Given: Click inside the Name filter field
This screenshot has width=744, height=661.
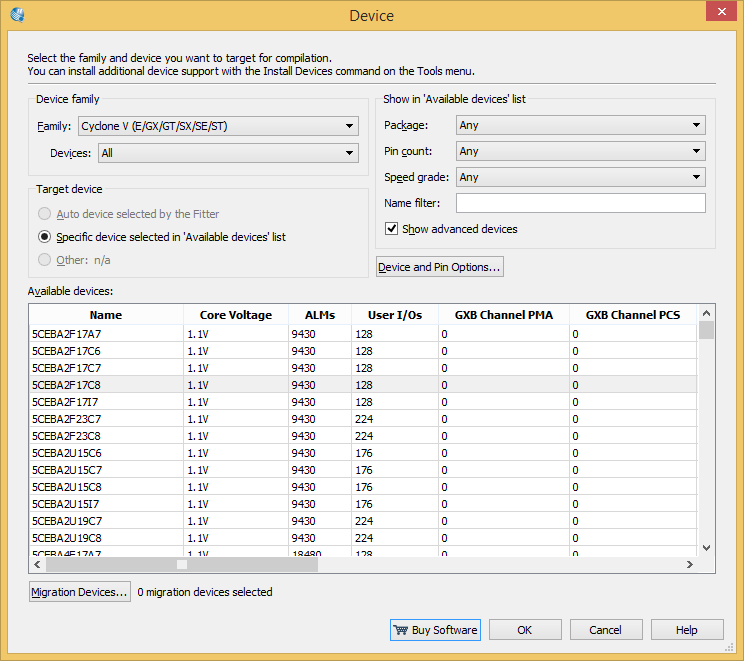Looking at the screenshot, I should 581,203.
